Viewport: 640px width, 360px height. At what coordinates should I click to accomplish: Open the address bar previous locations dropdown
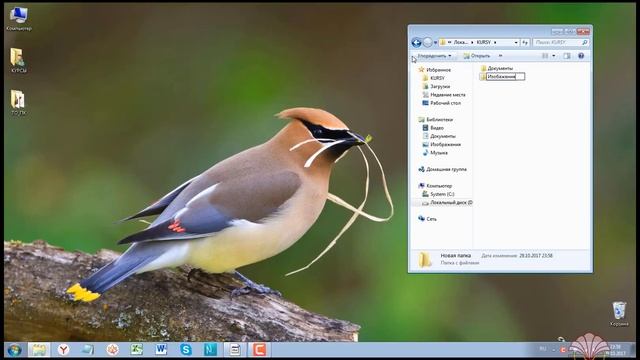516,42
